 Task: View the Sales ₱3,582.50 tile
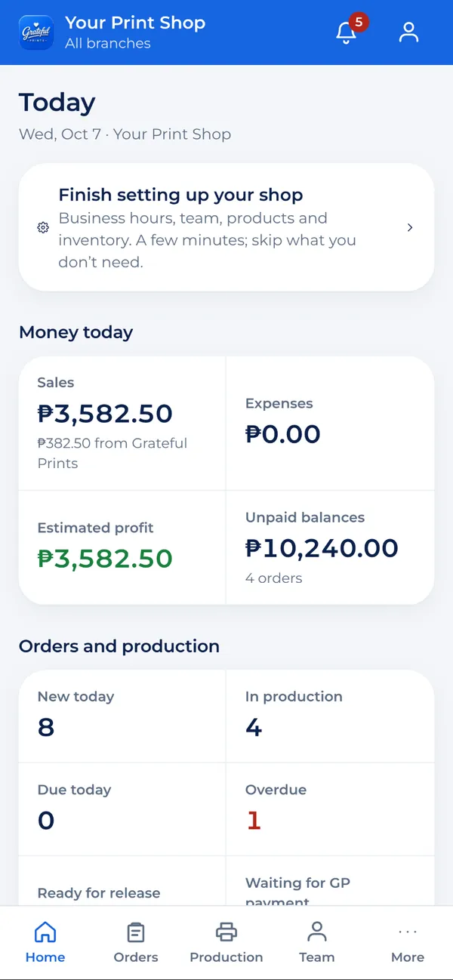pos(122,424)
